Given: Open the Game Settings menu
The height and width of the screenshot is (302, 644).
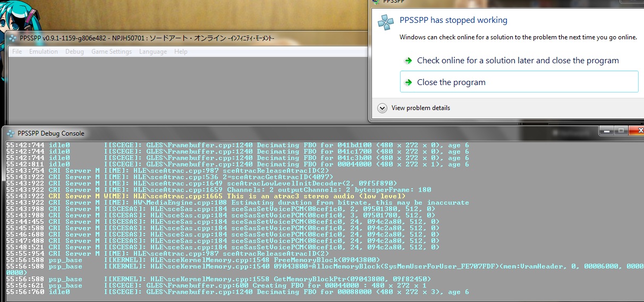Looking at the screenshot, I should (112, 52).
